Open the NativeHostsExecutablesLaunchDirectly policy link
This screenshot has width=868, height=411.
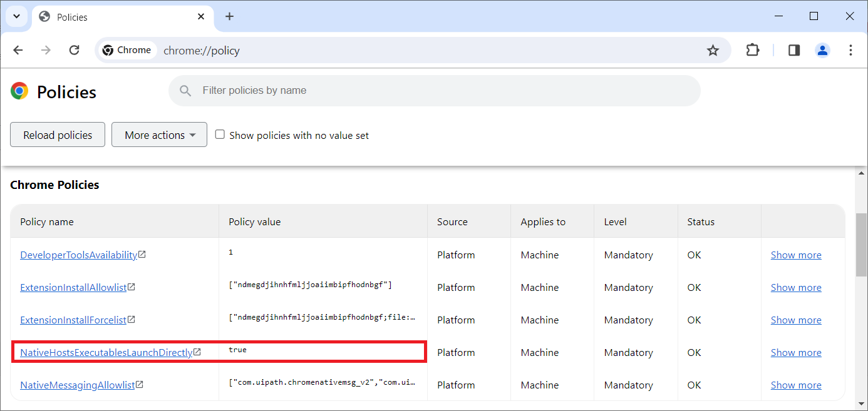click(106, 353)
